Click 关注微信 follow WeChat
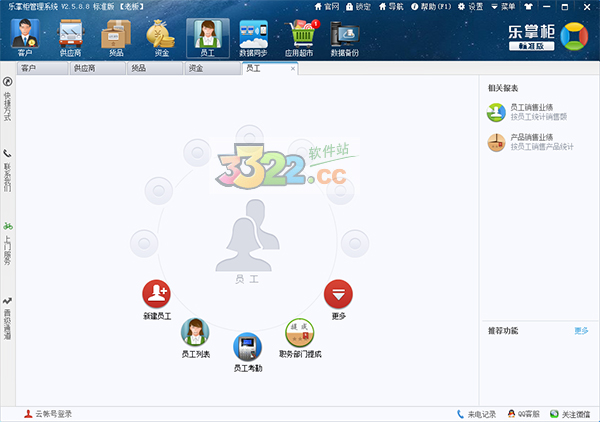 pos(570,414)
